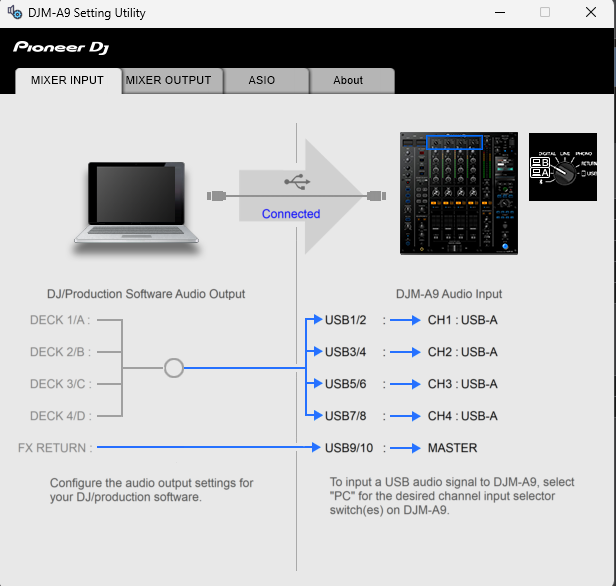Select the USB3/4 label
Viewport: 616px width, 586px height.
(x=345, y=352)
